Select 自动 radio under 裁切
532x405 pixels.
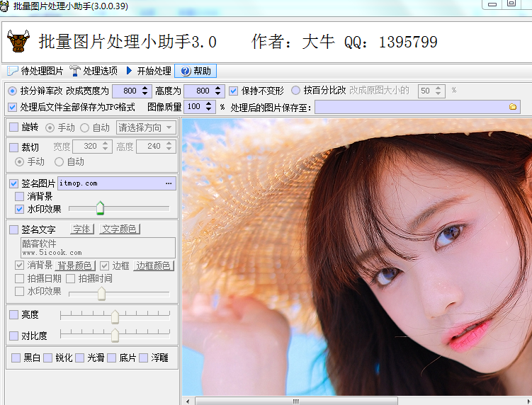click(x=59, y=162)
